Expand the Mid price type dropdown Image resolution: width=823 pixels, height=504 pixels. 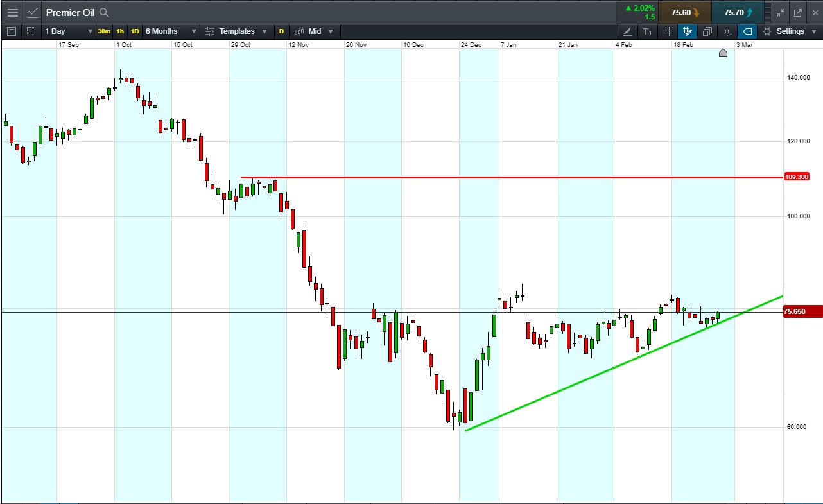click(331, 31)
